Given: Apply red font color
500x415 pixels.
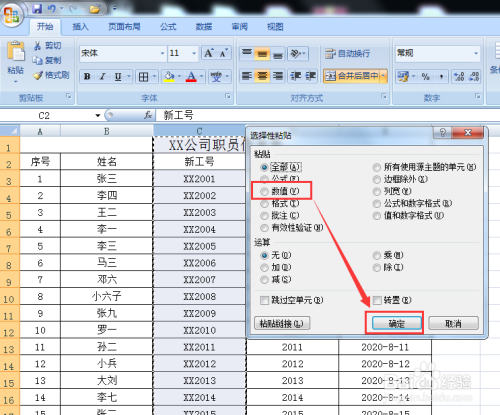Looking at the screenshot, I should (x=191, y=77).
